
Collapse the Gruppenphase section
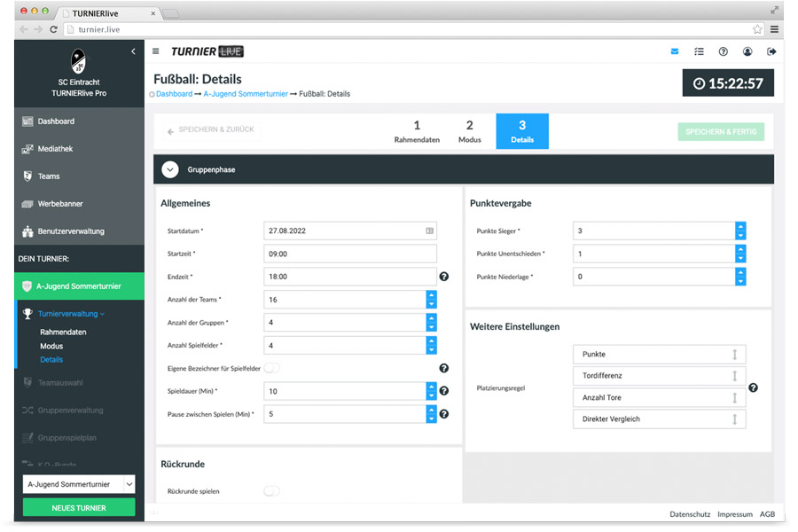click(171, 169)
